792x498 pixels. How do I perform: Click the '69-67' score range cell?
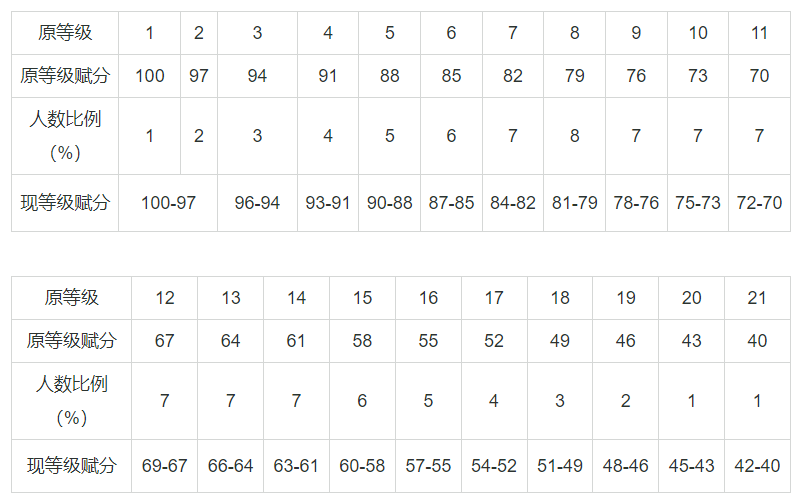164,466
